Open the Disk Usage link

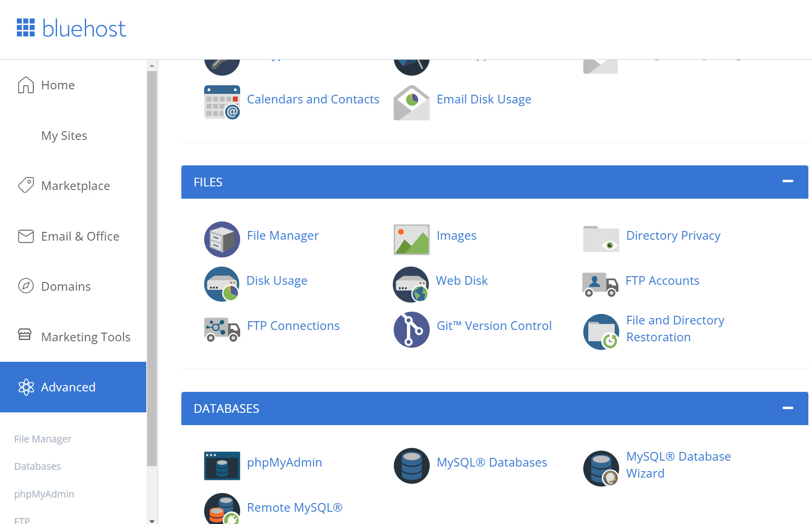coord(277,281)
